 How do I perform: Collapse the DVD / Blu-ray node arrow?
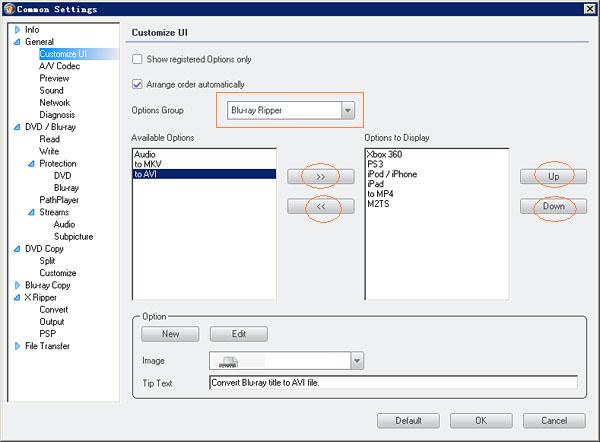click(17, 127)
